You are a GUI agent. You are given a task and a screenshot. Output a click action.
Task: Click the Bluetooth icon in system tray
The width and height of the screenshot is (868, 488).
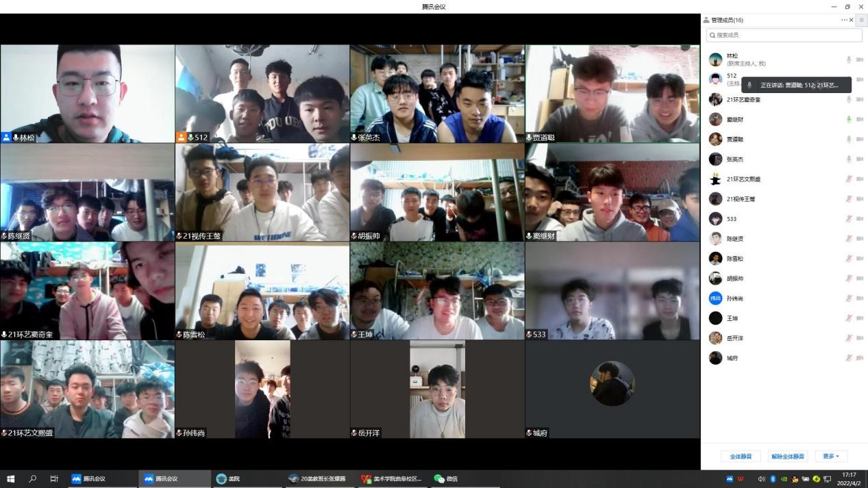(773, 479)
